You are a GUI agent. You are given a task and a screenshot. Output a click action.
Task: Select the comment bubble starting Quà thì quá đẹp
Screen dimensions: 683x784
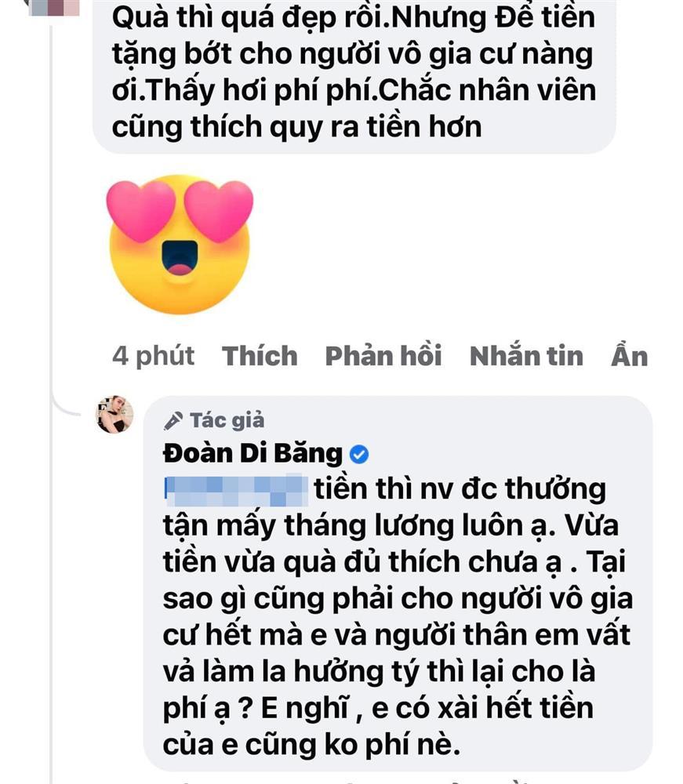(x=354, y=76)
